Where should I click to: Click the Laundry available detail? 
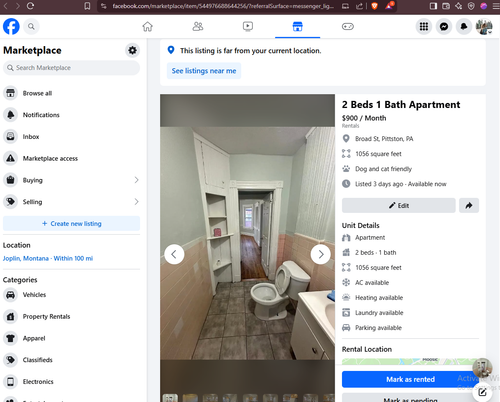pyautogui.click(x=379, y=313)
